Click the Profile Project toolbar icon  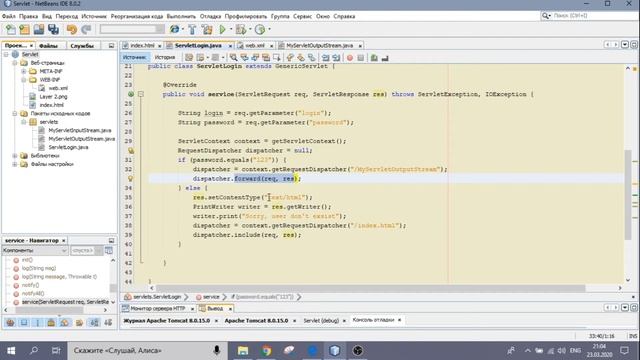tap(260, 29)
